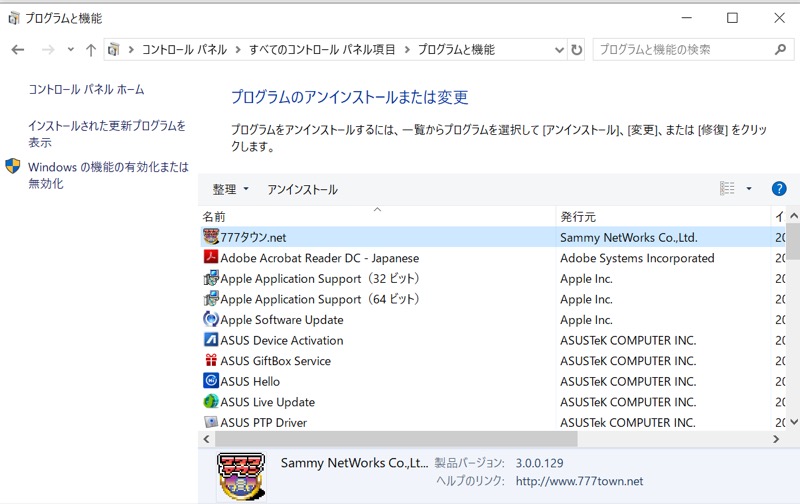Expand the view options dropdown arrow

[749, 189]
